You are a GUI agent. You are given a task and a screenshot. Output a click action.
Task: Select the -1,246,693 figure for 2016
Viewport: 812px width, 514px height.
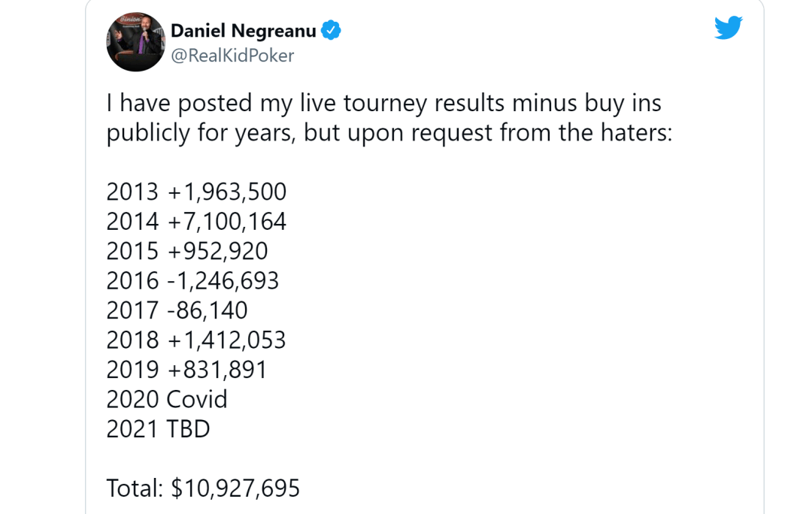point(223,280)
